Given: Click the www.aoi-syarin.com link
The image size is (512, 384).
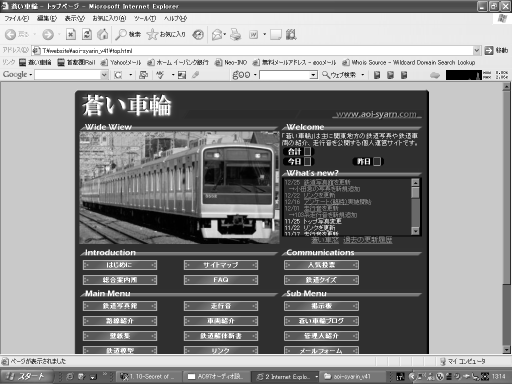Looking at the screenshot, I should point(376,114).
